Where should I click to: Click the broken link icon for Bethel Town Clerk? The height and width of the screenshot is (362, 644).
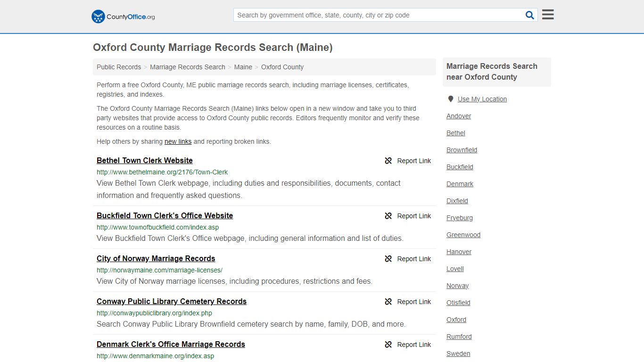388,161
